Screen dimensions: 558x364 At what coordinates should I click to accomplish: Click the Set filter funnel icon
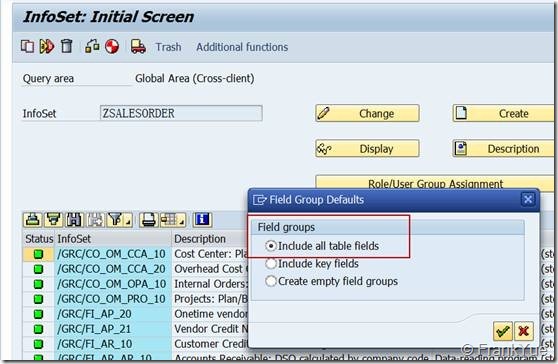coord(115,220)
